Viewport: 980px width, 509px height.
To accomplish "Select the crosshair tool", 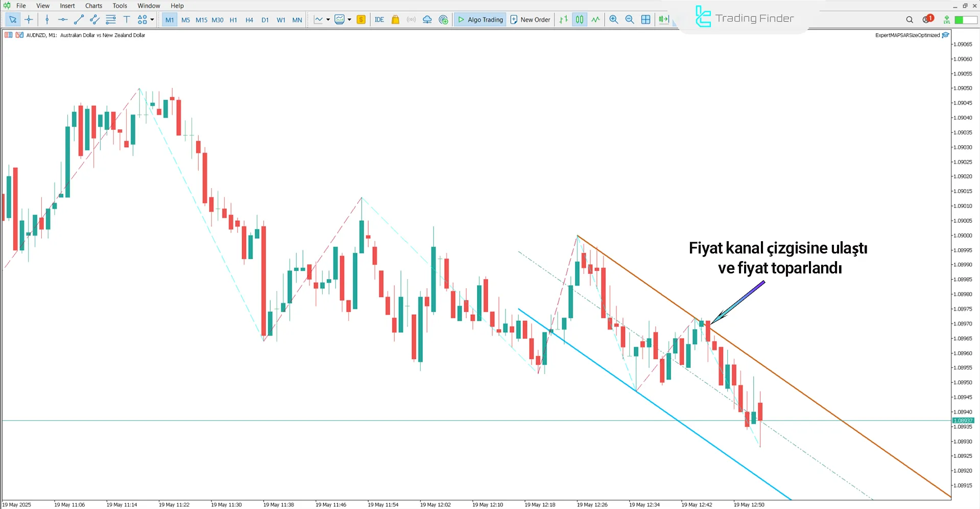I will coord(29,19).
